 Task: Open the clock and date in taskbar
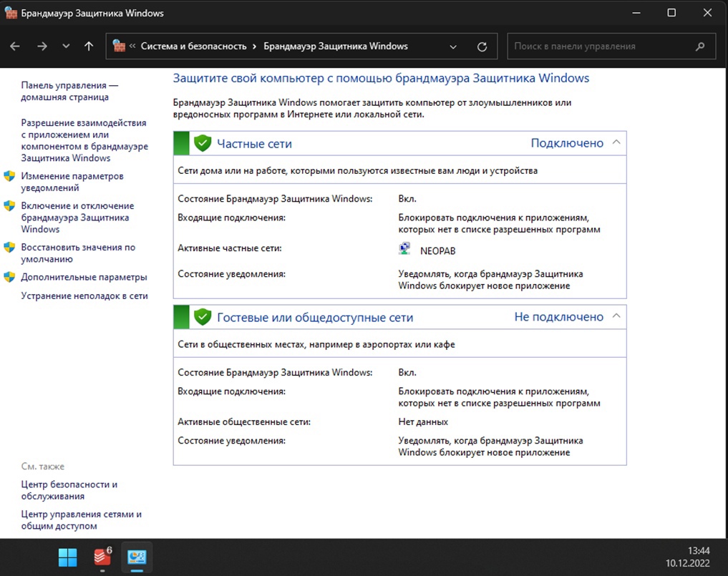pyautogui.click(x=688, y=557)
